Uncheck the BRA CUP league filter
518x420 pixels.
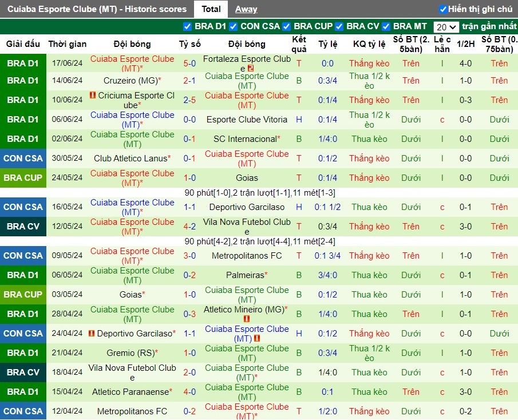pos(286,26)
